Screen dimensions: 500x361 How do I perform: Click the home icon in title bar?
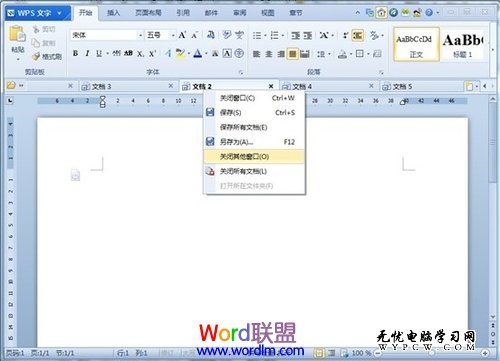(x=381, y=13)
